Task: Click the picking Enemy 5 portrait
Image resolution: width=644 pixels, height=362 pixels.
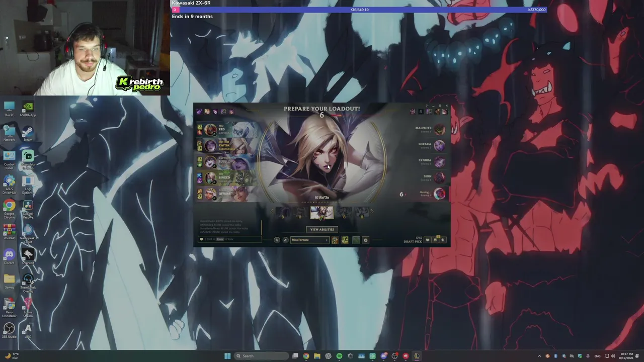Action: tap(440, 194)
